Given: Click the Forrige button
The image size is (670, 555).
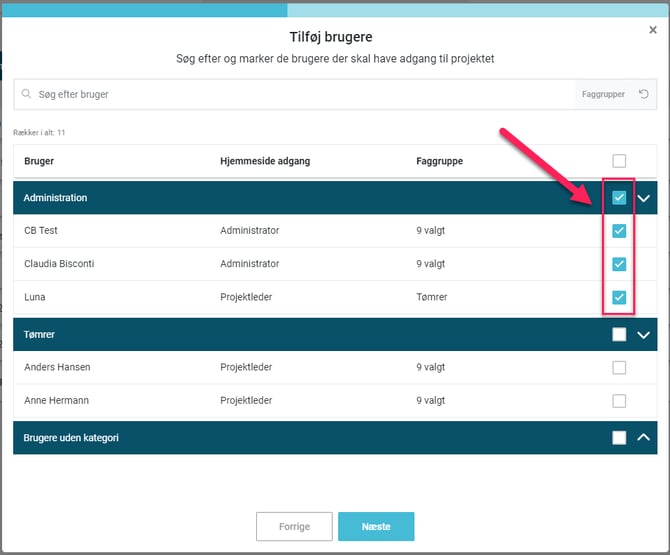Looking at the screenshot, I should coord(294,527).
